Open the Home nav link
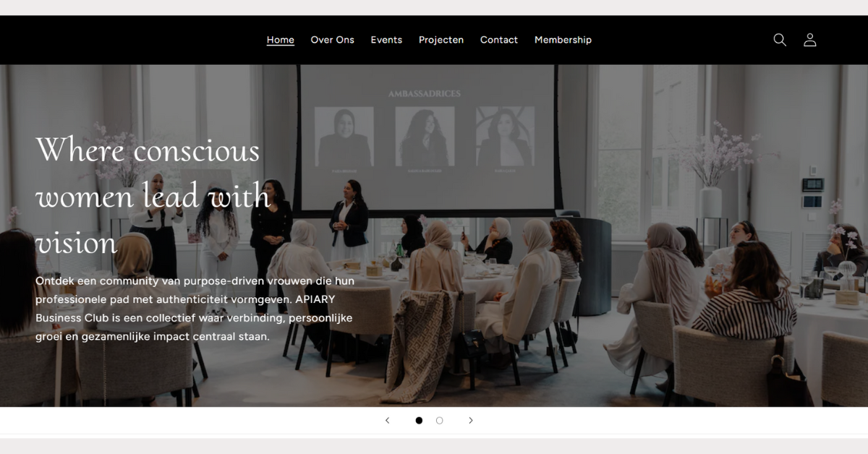Screen dimensions: 868x454 [x=281, y=40]
